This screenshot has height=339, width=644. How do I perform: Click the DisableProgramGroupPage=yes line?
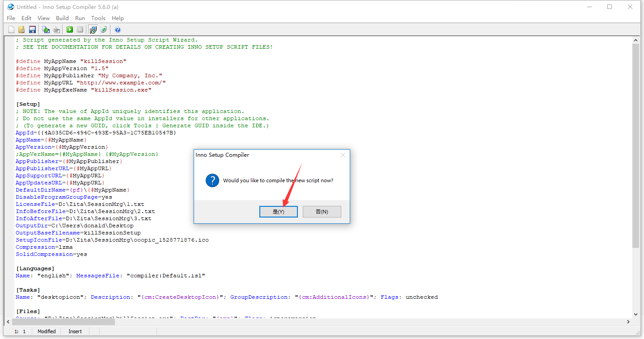(64, 197)
